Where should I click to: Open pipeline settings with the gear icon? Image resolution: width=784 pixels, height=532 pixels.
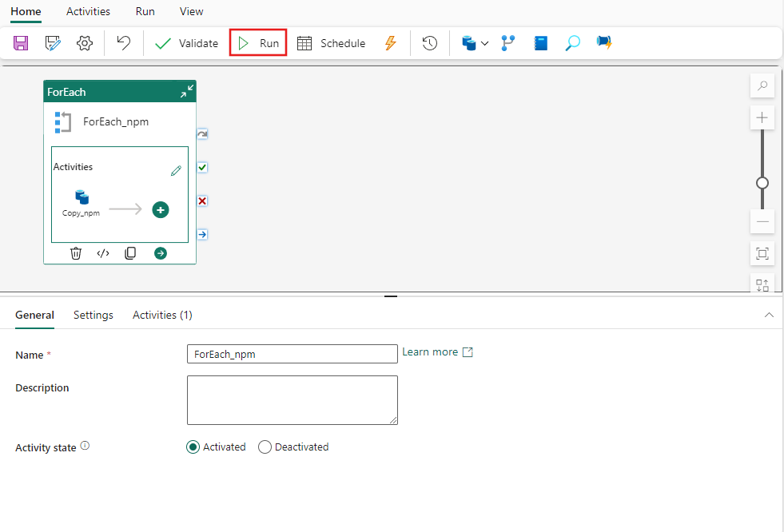pos(85,42)
